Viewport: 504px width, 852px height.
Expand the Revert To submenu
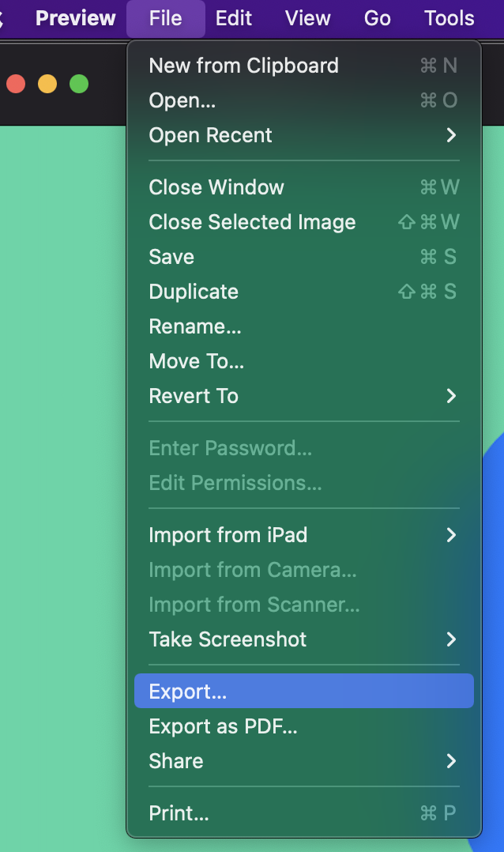tap(304, 396)
